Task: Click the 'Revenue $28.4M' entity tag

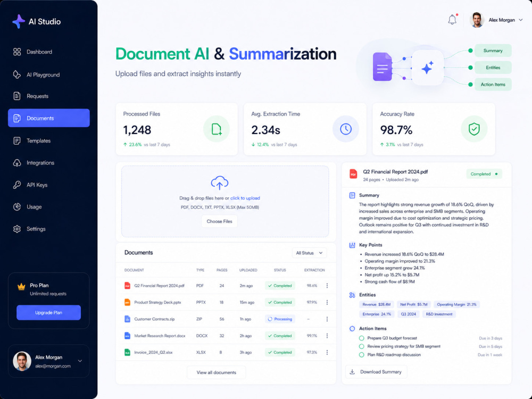Action: point(376,304)
